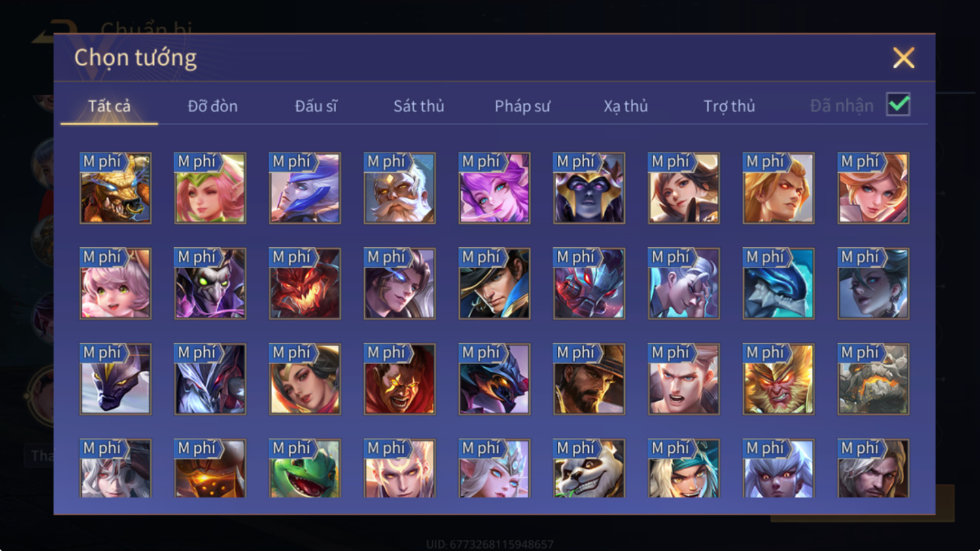The height and width of the screenshot is (551, 980).
Task: Toggle the Đã nhận checkbox
Action: click(898, 105)
